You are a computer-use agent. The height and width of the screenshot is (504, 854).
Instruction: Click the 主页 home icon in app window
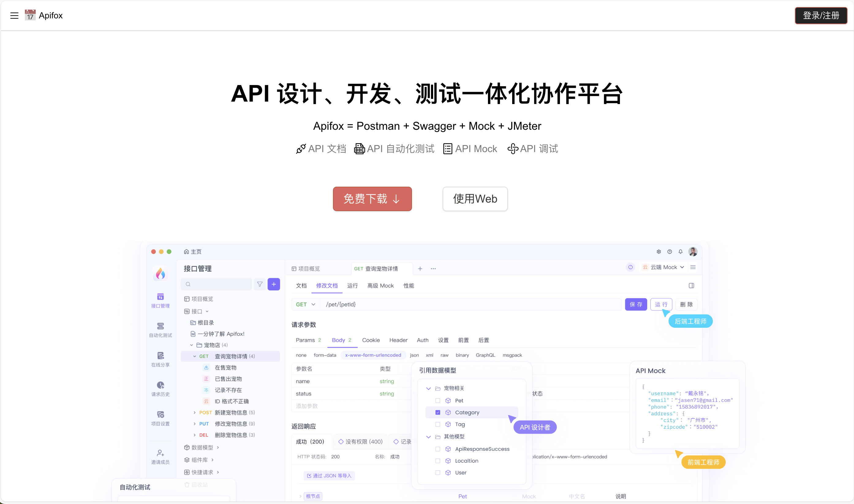[186, 252]
